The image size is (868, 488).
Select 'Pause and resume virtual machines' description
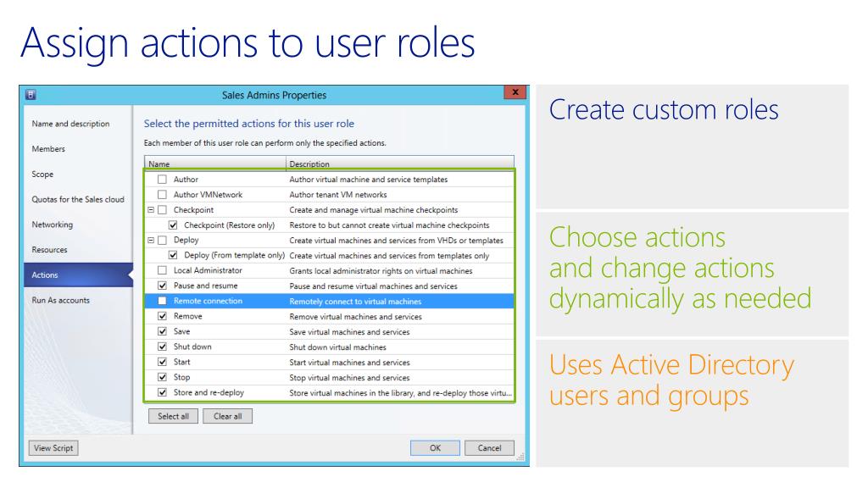[374, 286]
